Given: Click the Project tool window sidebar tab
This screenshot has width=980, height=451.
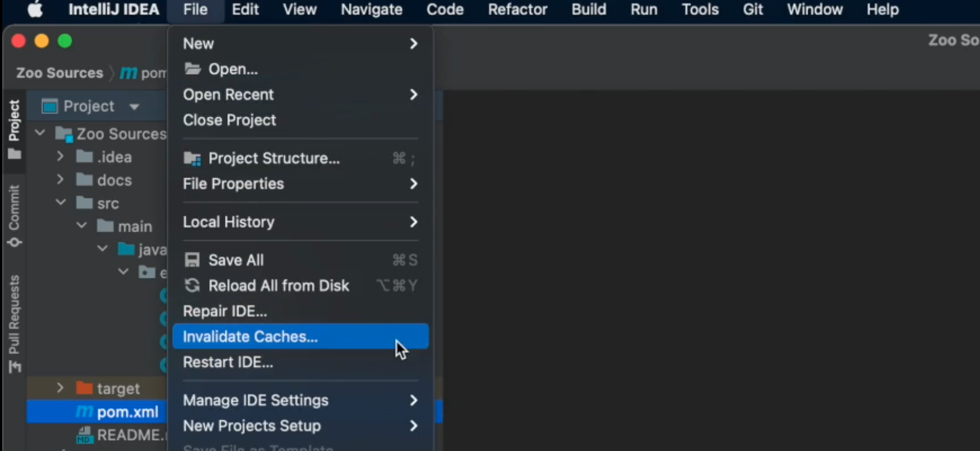Looking at the screenshot, I should point(15,129).
